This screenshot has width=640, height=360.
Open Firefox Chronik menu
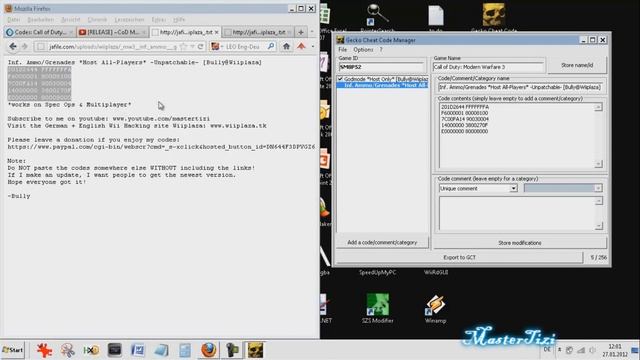[x=97, y=20]
